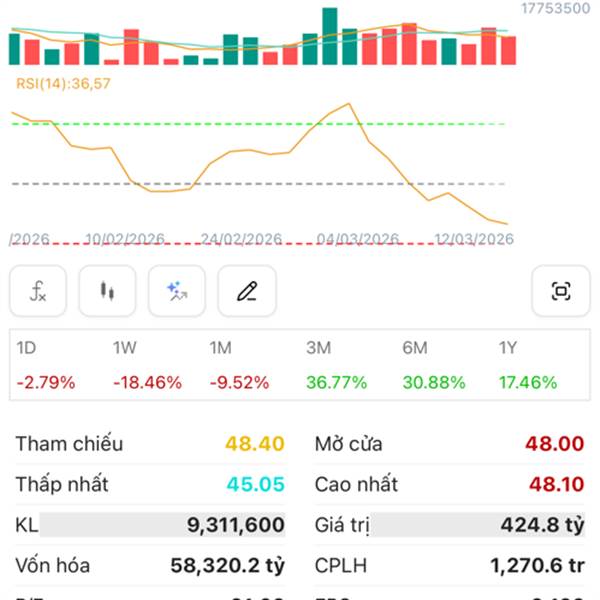
Task: Expand chart with the fullscreen icon
Action: 561,292
